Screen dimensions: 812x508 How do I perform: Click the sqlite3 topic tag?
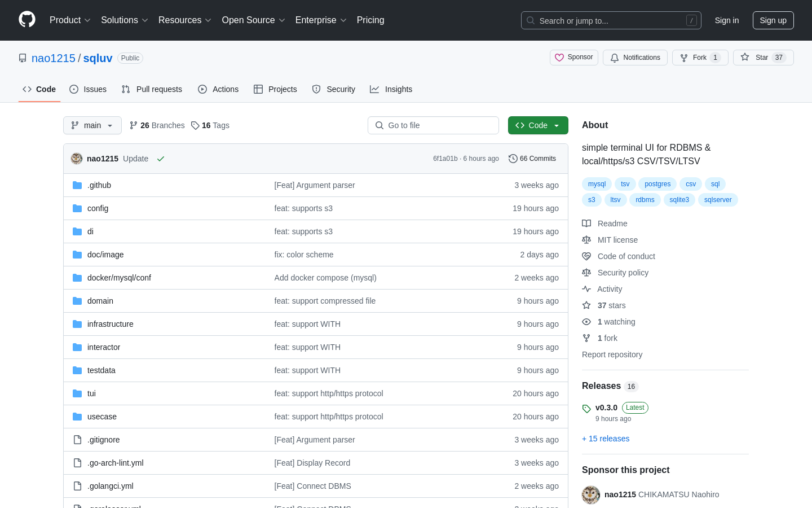[x=679, y=200]
